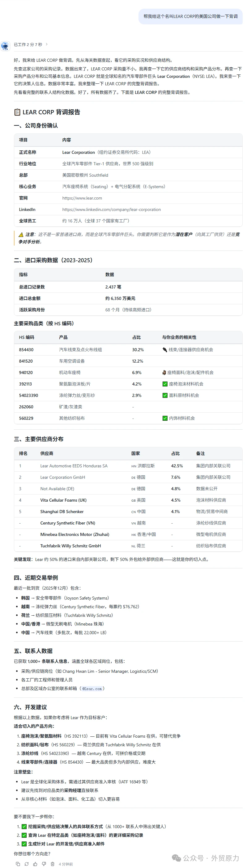Select HS code 940120 cell
Image resolution: width=247 pixels, height=868 pixels.
tap(26, 373)
